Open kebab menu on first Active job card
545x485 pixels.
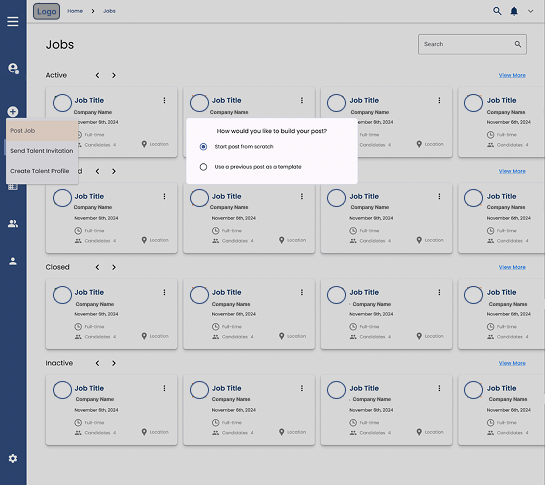click(x=164, y=100)
